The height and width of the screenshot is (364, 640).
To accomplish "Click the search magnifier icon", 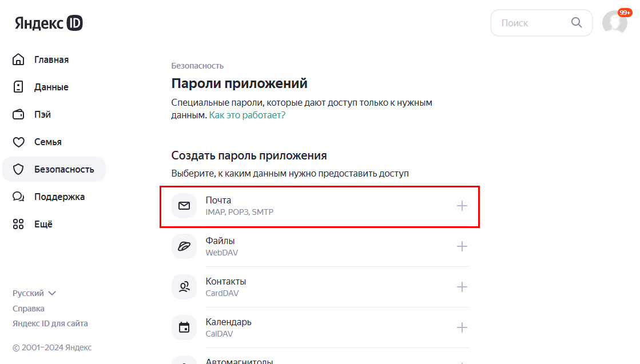I will 577,23.
